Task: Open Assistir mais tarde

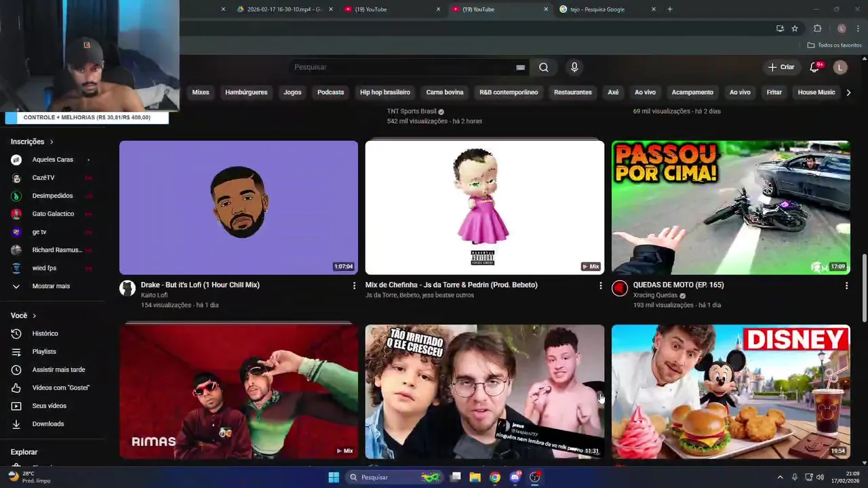Action: point(52,370)
